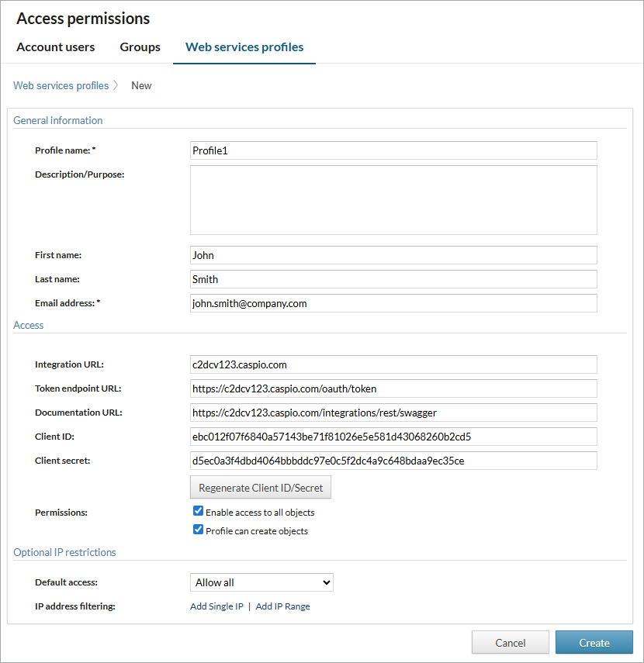Click the Cancel button
Image resolution: width=644 pixels, height=663 pixels.
click(x=510, y=642)
